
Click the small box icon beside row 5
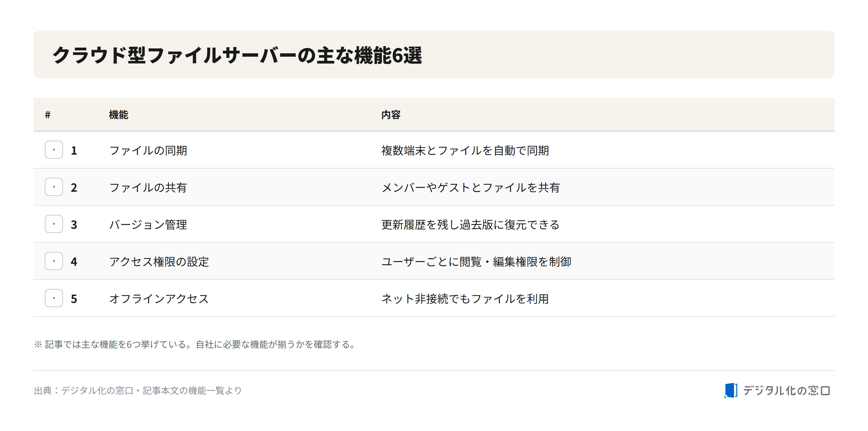click(x=54, y=298)
